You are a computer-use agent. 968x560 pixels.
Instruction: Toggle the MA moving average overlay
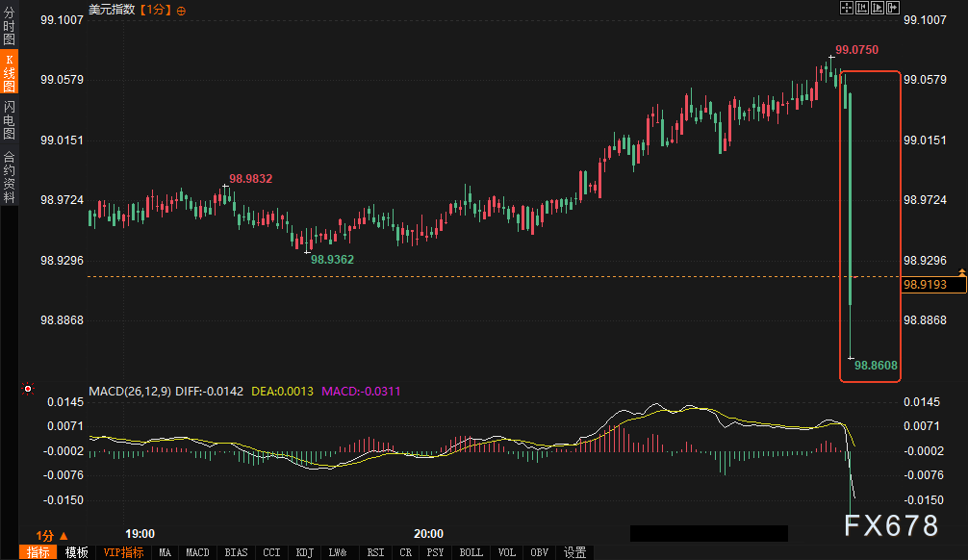(x=165, y=552)
